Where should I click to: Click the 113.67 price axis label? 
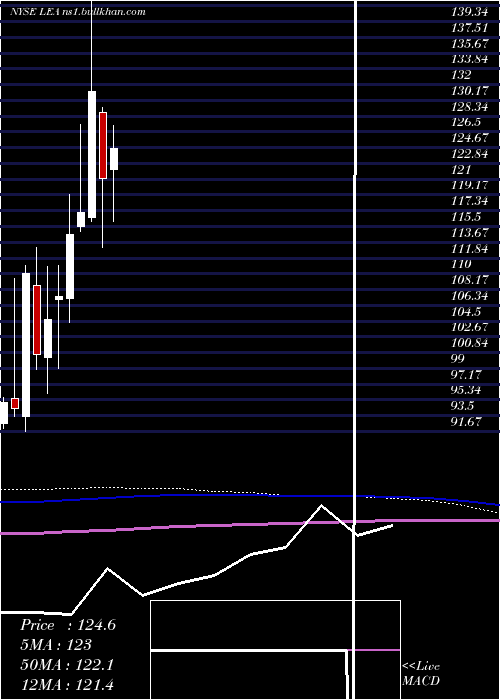[469, 233]
